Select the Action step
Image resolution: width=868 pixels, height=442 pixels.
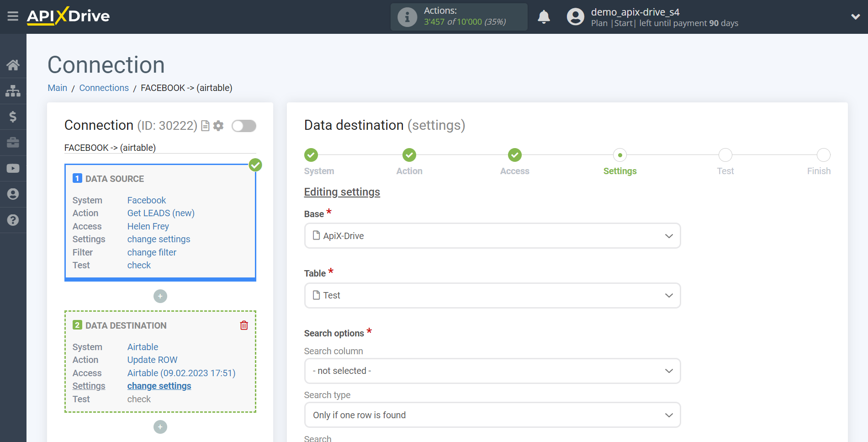[x=409, y=155]
